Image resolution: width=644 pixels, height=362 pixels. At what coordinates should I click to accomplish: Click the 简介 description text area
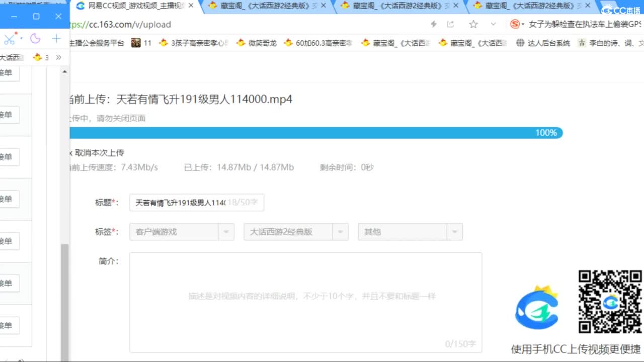point(306,303)
